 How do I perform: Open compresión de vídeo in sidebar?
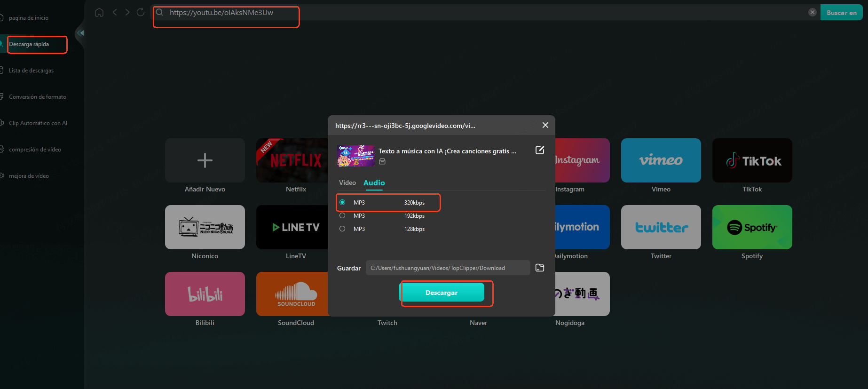[x=35, y=150]
